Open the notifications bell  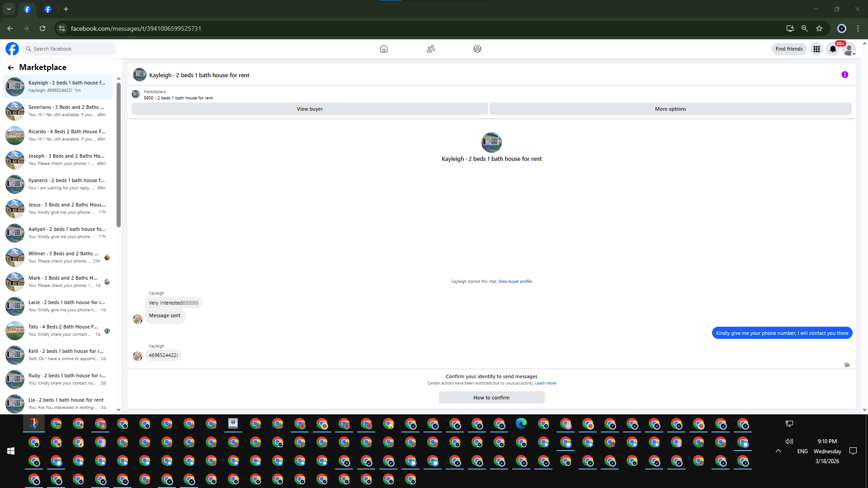coord(833,49)
